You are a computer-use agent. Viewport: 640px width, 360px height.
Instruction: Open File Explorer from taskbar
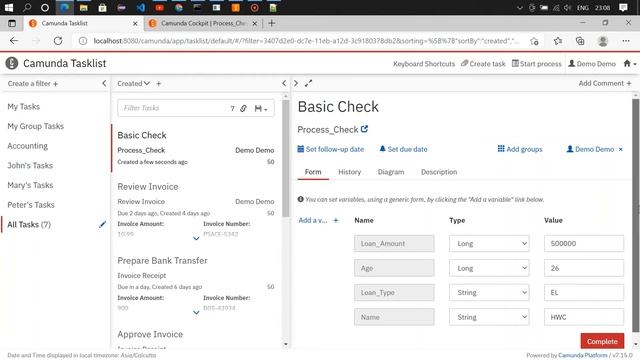(x=84, y=7)
